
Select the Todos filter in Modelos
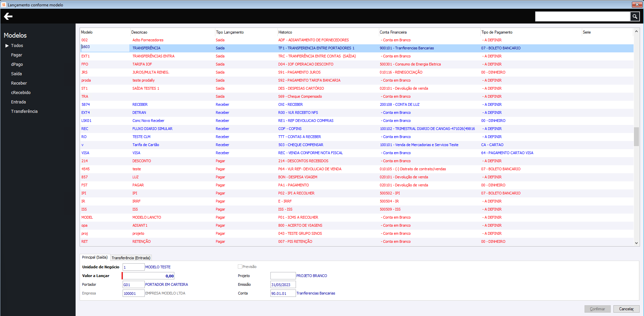pos(17,46)
